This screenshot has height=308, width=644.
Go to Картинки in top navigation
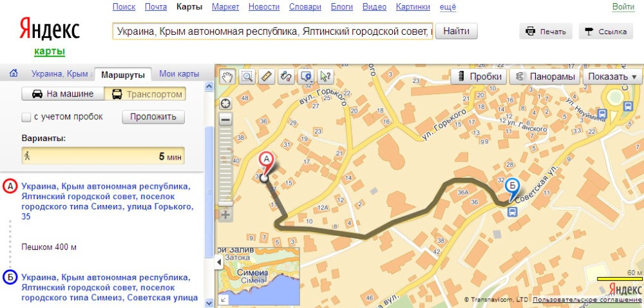(413, 7)
